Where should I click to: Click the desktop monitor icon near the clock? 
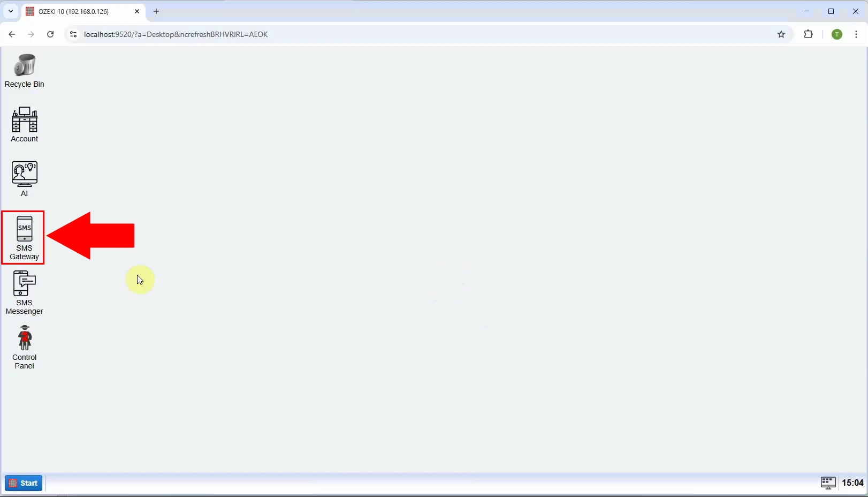(828, 483)
